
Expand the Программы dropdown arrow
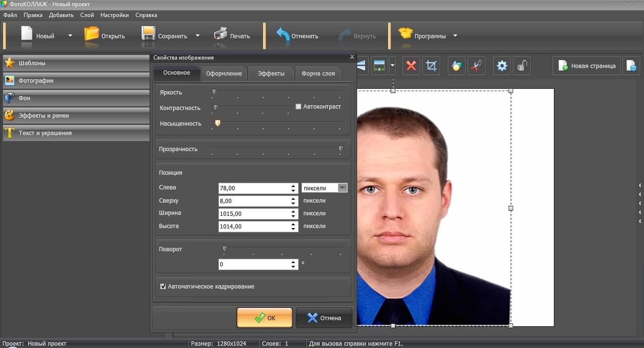click(x=455, y=36)
